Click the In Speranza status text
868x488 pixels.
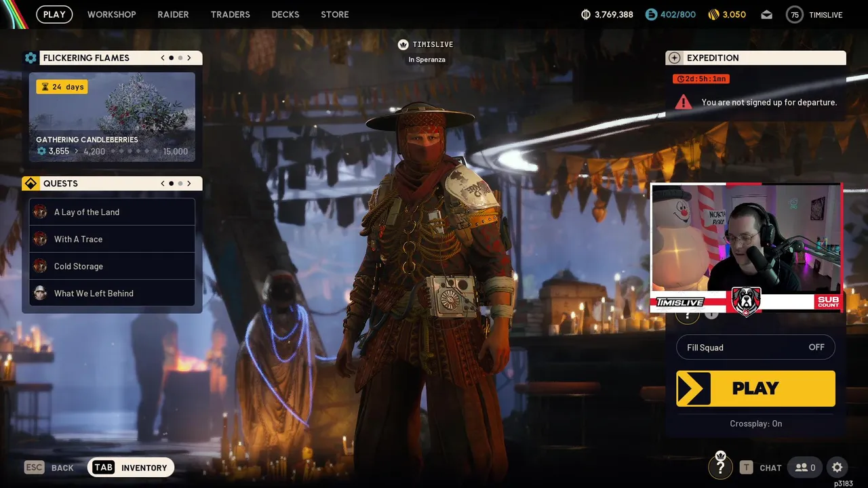(427, 60)
